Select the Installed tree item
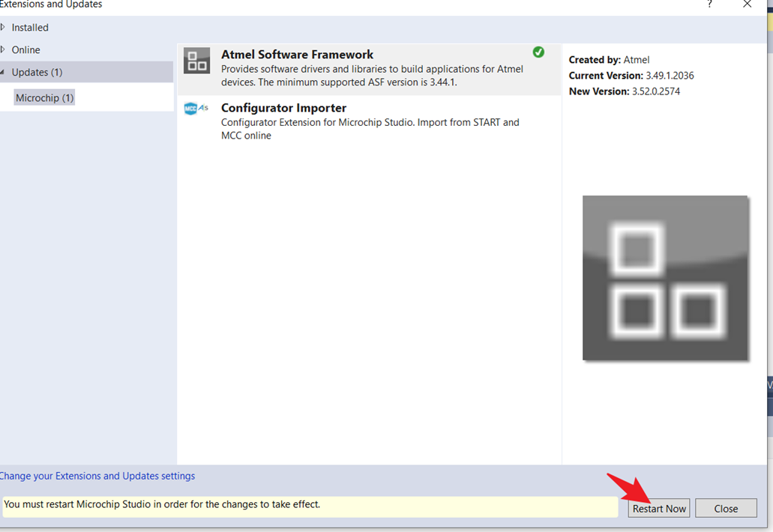773x532 pixels. (30, 28)
